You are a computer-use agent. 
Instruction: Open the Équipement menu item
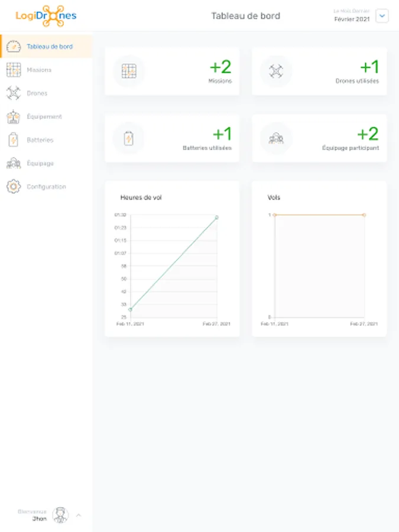coord(46,116)
